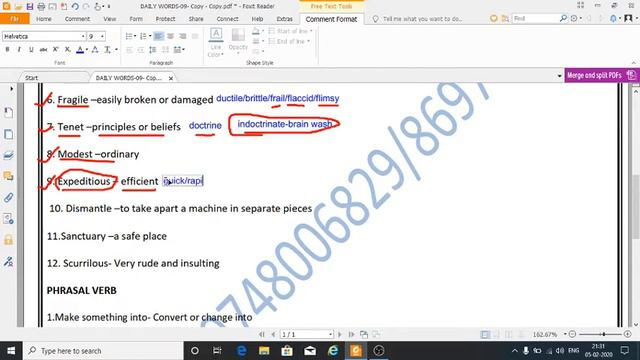
Task: Toggle Superscript formatting
Action: 56,50
